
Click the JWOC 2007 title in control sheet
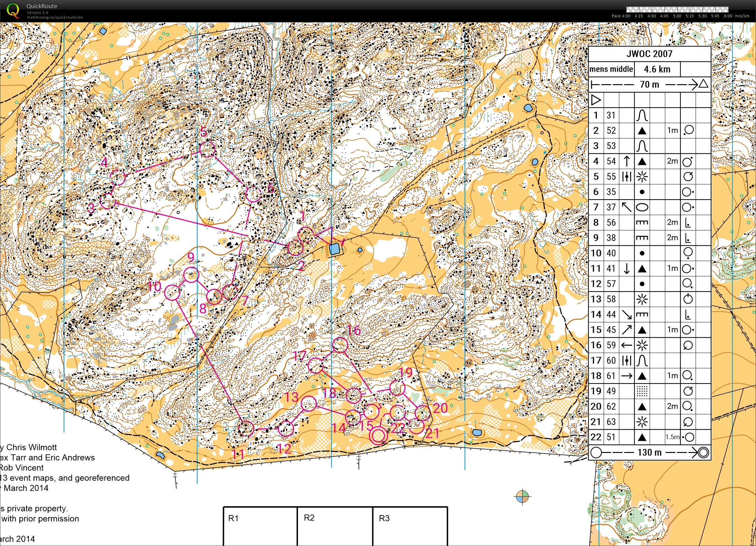point(649,54)
